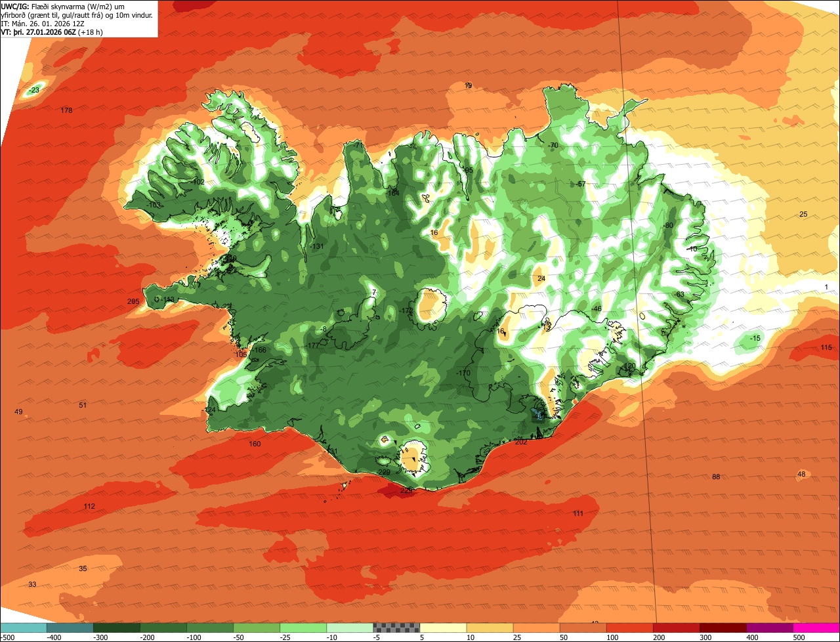Click the -113 value on the peninsula tip

[167, 300]
